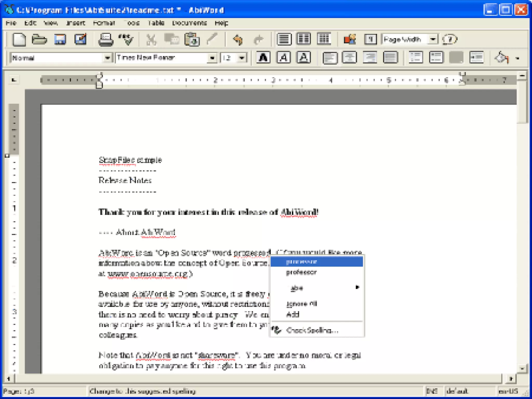Open the Page Width zoom dropdown
Viewport: 532px width, 399px height.
point(433,39)
